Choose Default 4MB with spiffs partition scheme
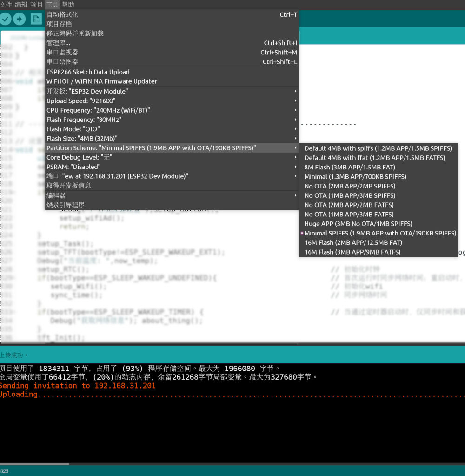This screenshot has height=476, width=465. pyautogui.click(x=378, y=148)
